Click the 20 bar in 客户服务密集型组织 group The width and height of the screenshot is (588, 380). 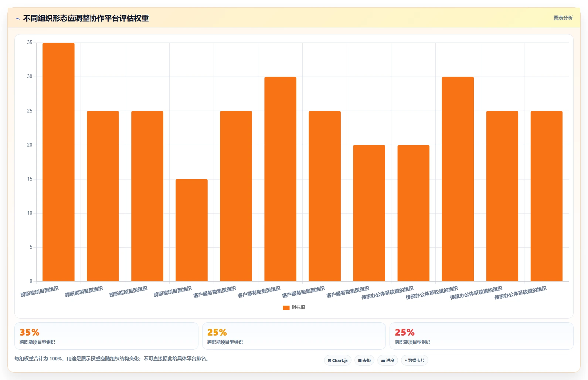369,213
